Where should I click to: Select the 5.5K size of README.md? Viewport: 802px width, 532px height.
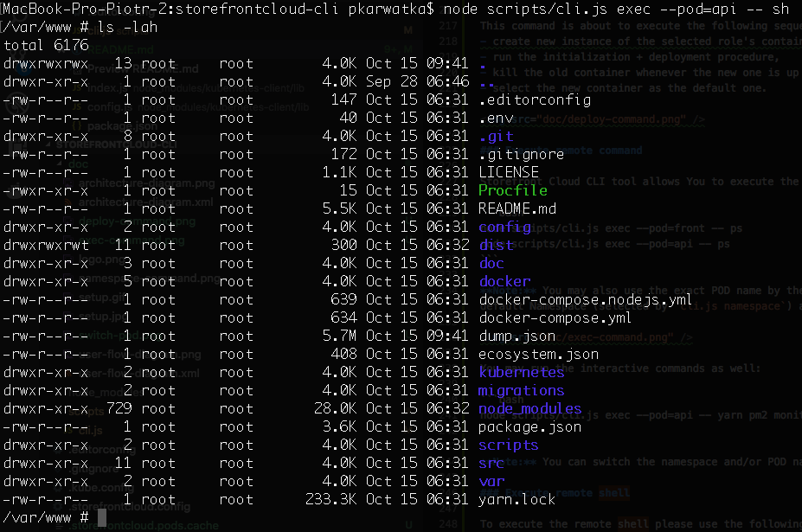coord(339,208)
